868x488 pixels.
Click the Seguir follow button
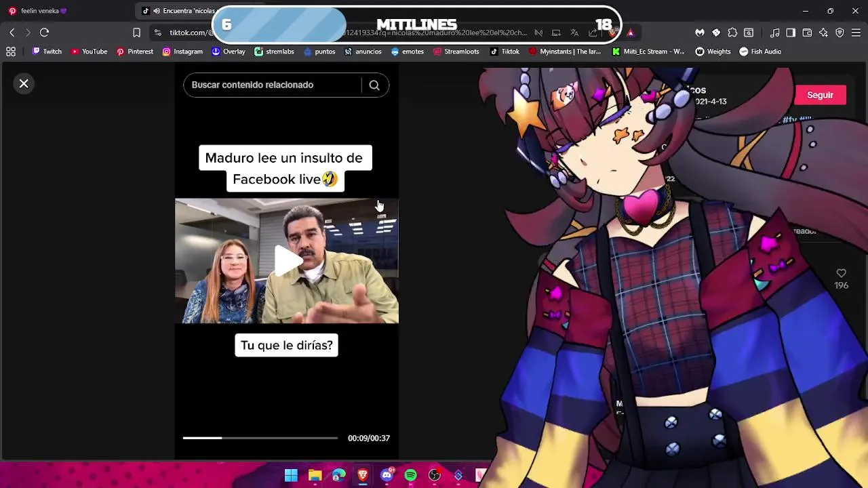pyautogui.click(x=820, y=95)
